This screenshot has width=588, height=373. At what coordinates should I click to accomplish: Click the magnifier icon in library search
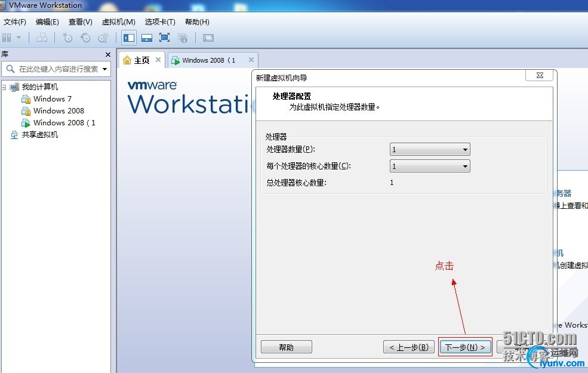click(10, 69)
